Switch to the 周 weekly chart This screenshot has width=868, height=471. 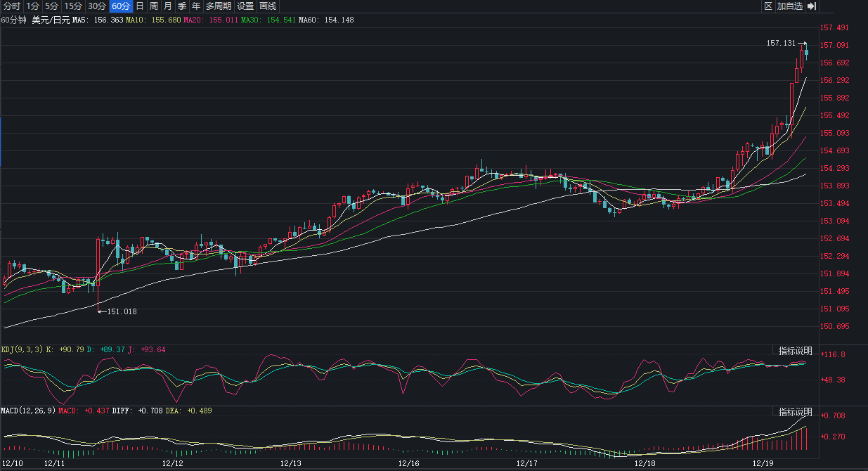pyautogui.click(x=153, y=6)
